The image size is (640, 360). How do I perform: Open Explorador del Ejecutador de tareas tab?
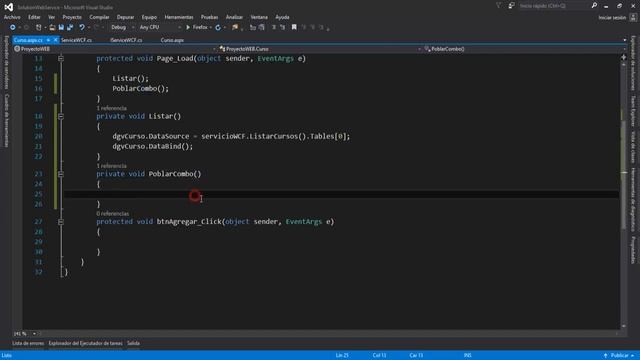[x=85, y=343]
